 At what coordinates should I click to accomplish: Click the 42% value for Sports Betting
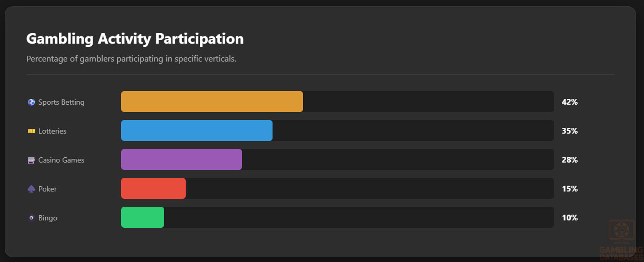[570, 102]
